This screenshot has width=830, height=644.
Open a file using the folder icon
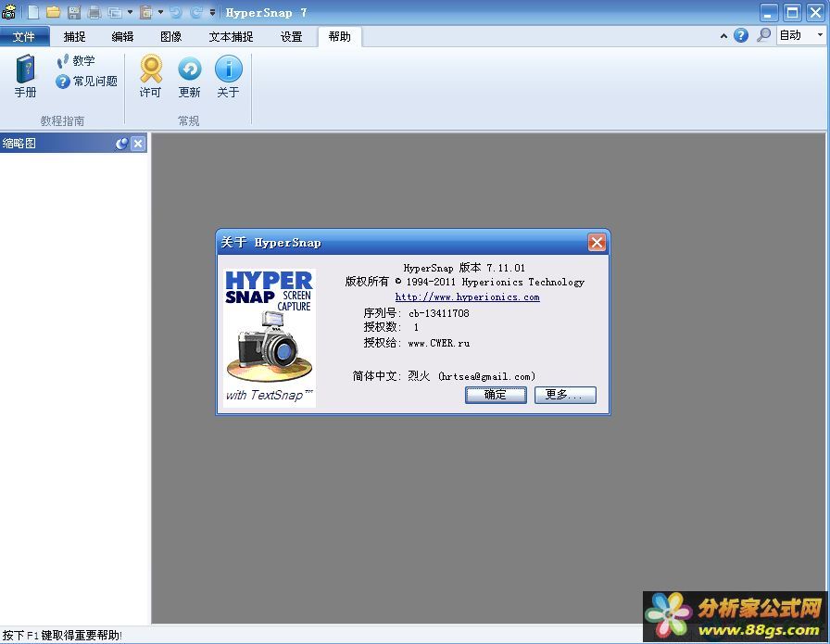pos(53,12)
